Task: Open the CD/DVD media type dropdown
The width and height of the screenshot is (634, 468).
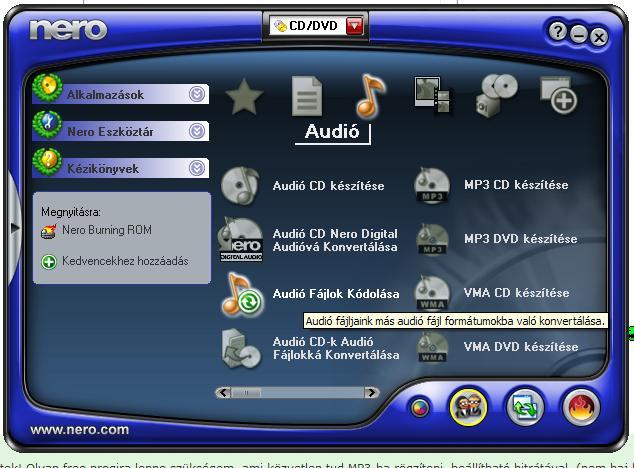Action: click(x=355, y=26)
